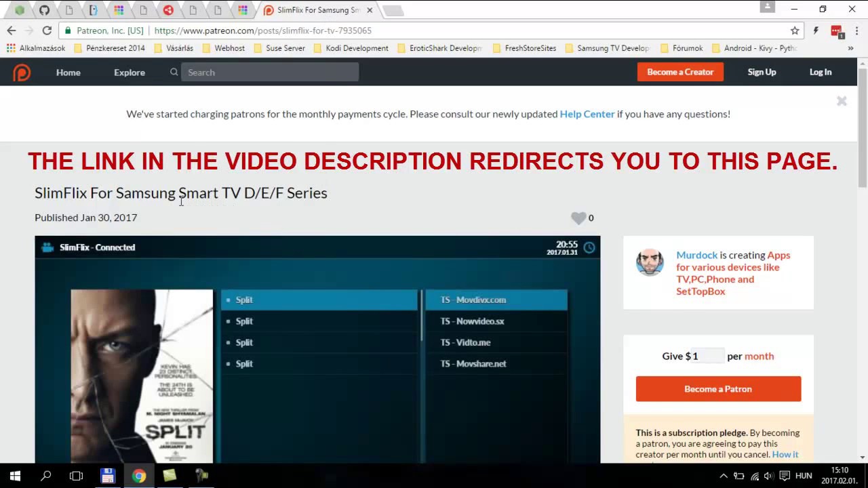Open EroticShark Development bookmark folder
Viewport: 868px width, 488px height.
439,48
